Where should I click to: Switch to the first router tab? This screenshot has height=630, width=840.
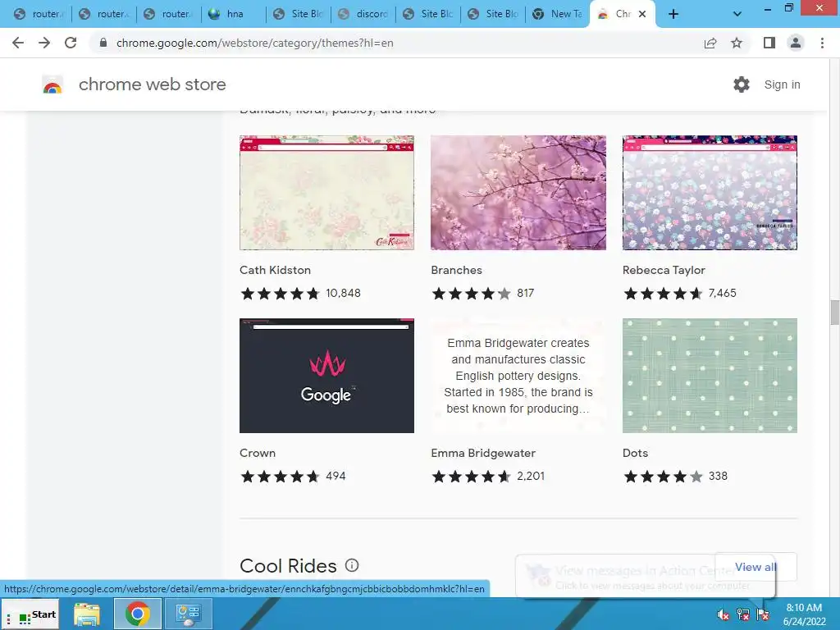[39, 14]
